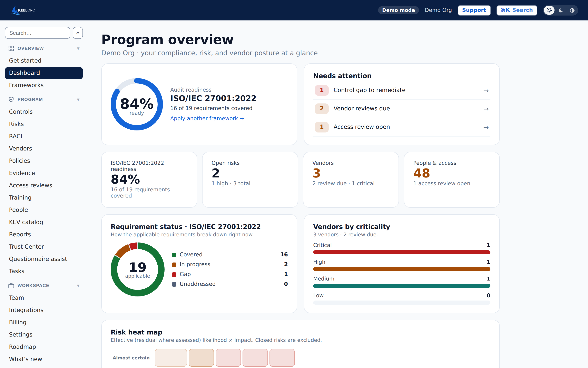Open Billing in sidebar
This screenshot has height=368, width=588.
tap(44, 322)
